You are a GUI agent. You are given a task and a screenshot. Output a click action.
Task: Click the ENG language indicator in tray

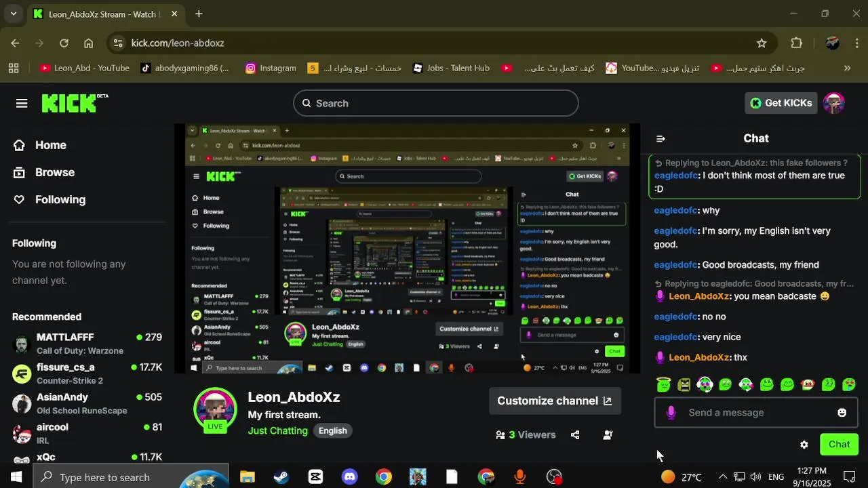coord(776,477)
